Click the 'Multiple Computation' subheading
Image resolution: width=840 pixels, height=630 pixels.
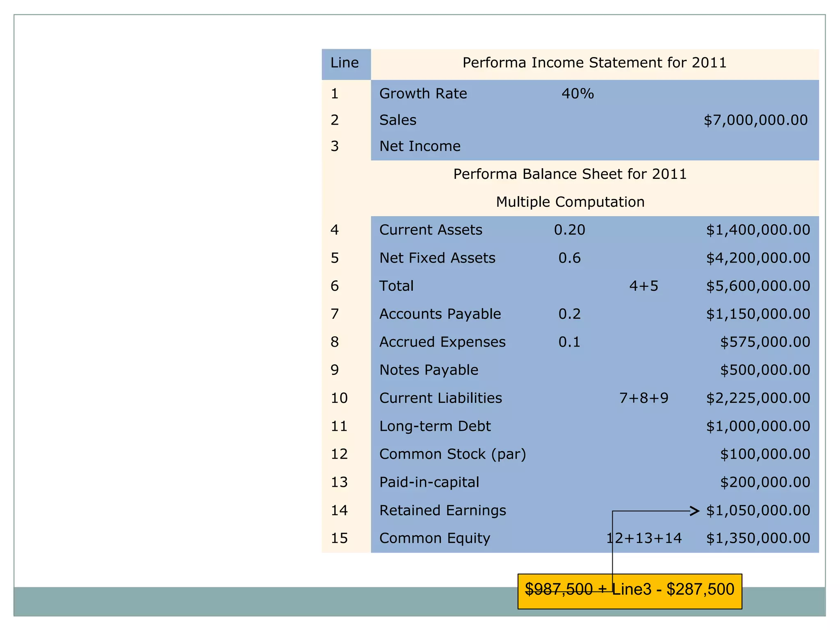tap(570, 202)
